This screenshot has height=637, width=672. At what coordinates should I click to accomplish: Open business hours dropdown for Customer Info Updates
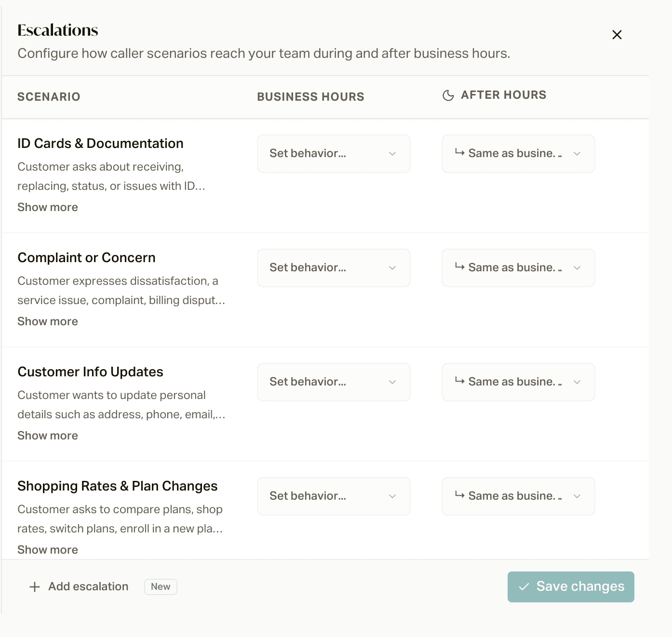[x=334, y=382]
